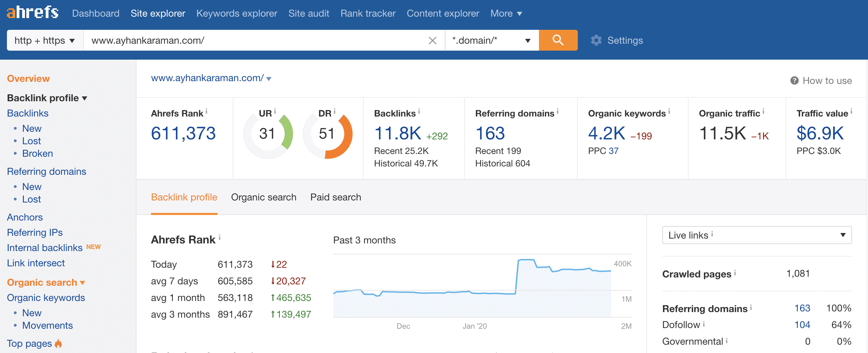Viewport: 868px width, 353px height.
Task: Click the info icon beside Organic keywords metric
Action: point(669,111)
